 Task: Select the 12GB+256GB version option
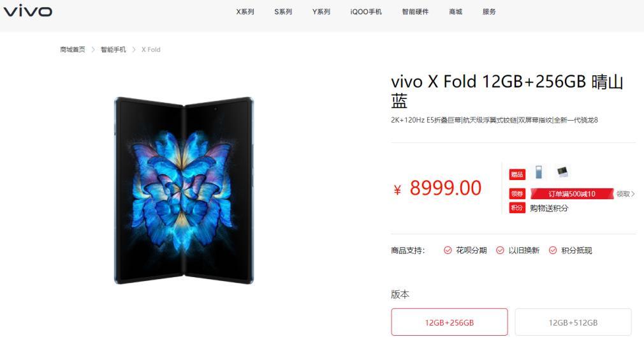point(450,322)
